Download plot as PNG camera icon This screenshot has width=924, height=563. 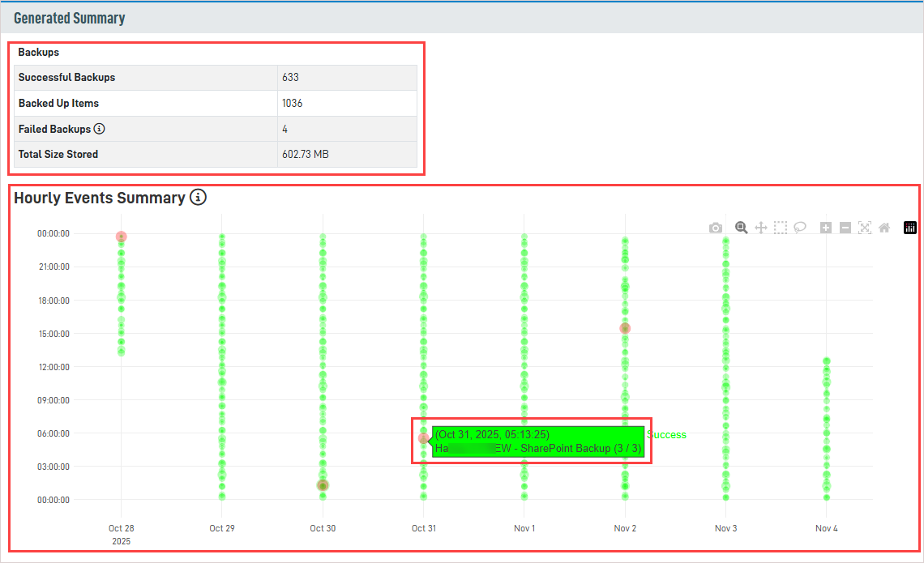pyautogui.click(x=715, y=228)
